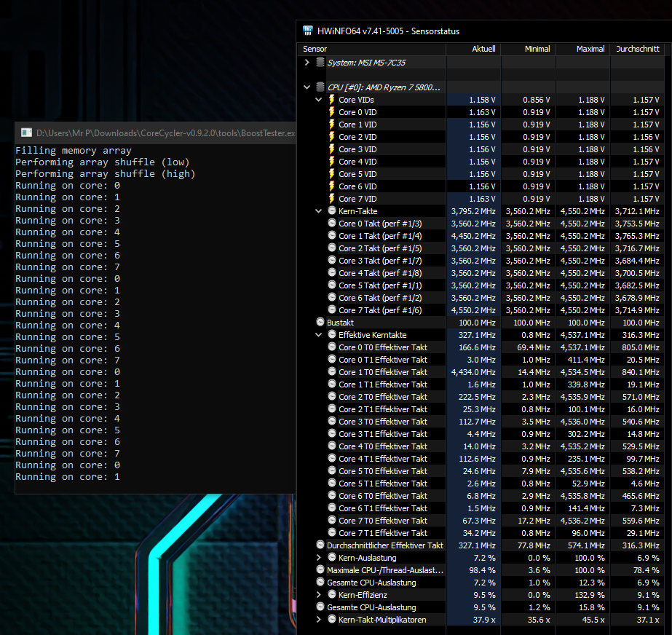Image resolution: width=672 pixels, height=635 pixels.
Task: Expand the Kern-Takt-Multiplikatoren group
Action: coord(318,620)
